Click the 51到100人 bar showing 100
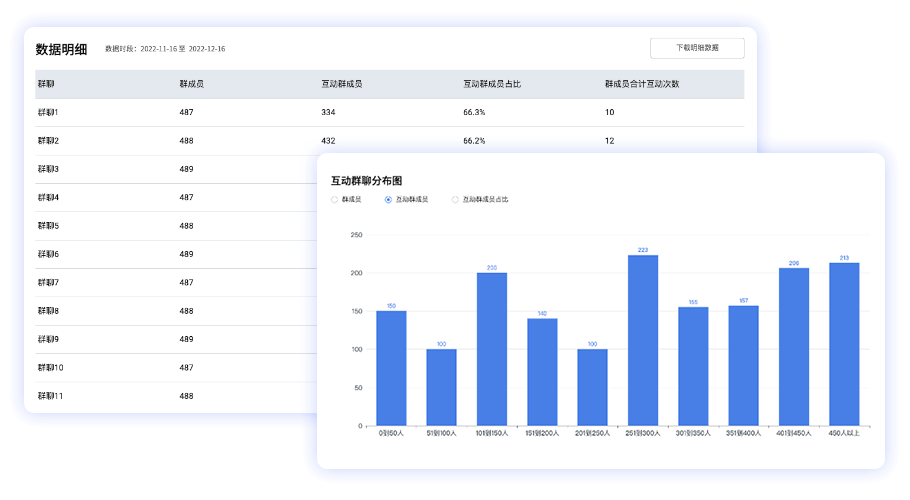The height and width of the screenshot is (500, 910). tap(441, 387)
